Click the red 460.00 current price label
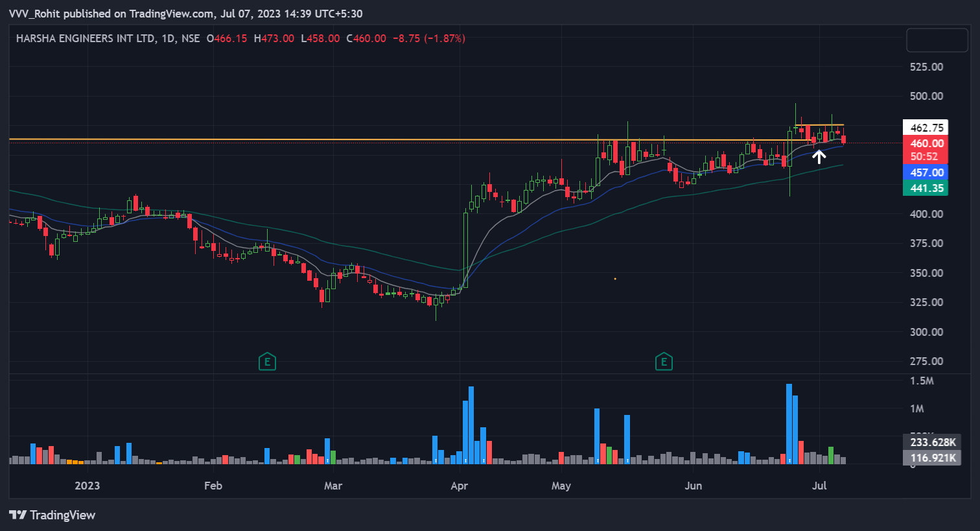Screen dimensions: 980x531 926,143
